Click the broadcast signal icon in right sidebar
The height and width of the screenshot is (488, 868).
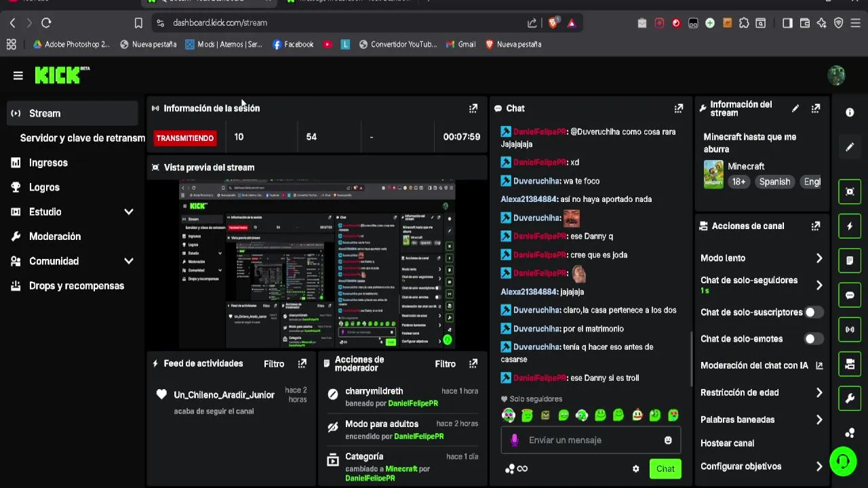[x=850, y=329]
